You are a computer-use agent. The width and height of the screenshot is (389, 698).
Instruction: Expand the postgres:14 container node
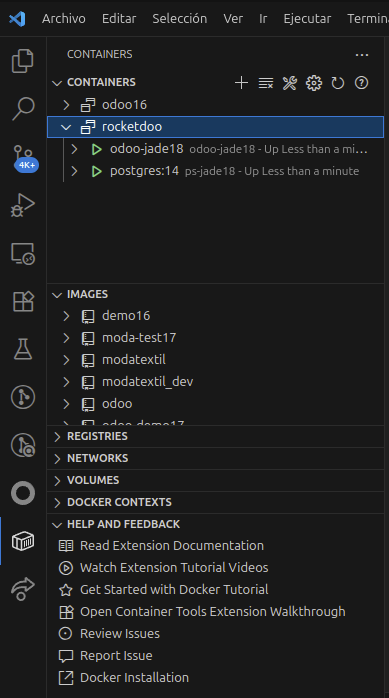click(x=75, y=171)
